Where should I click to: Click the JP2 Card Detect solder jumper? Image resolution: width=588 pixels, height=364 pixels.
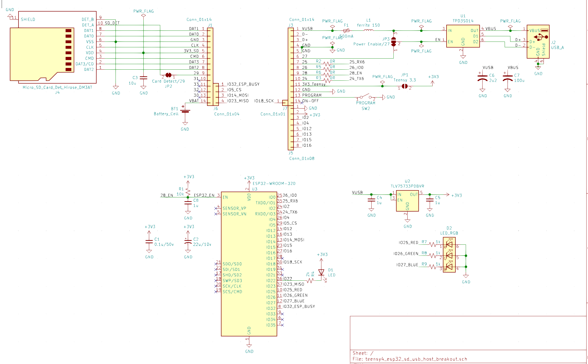pyautogui.click(x=169, y=75)
